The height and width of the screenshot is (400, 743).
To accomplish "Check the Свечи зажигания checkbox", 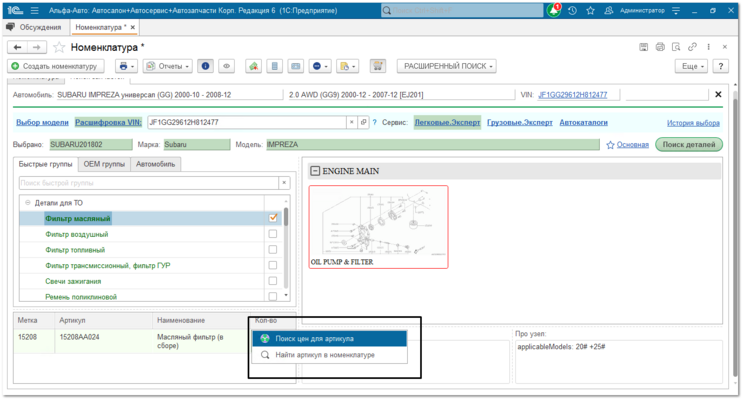I will [x=273, y=281].
